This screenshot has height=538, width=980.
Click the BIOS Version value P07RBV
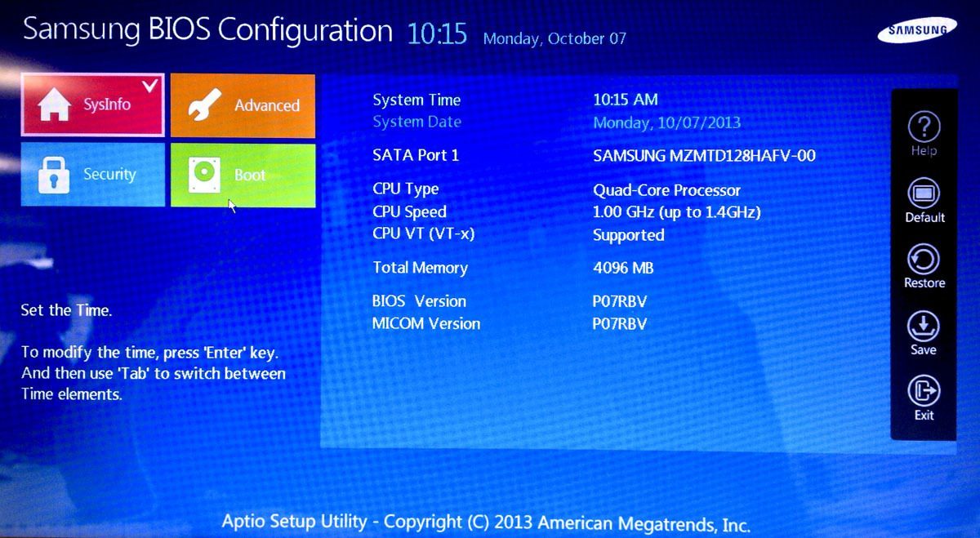pyautogui.click(x=620, y=301)
